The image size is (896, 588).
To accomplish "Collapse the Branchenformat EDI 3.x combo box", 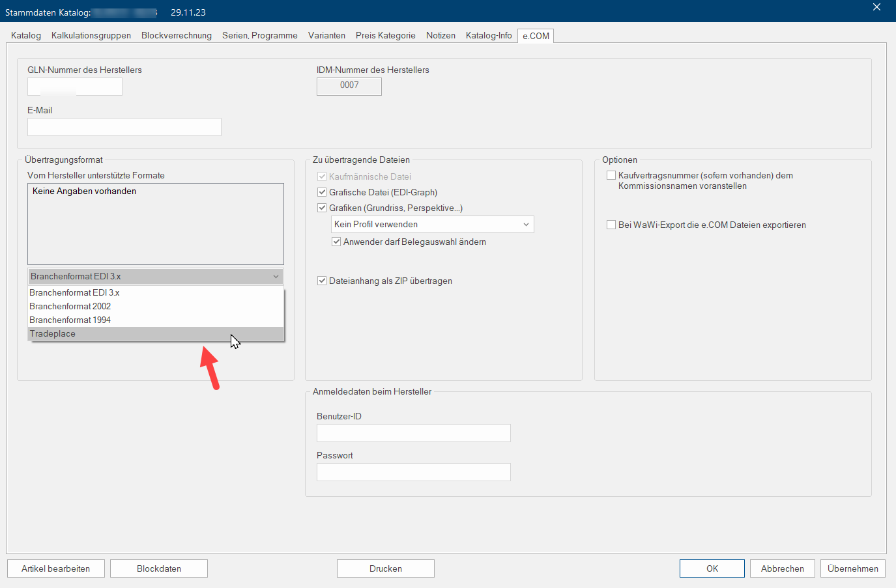I will [276, 276].
